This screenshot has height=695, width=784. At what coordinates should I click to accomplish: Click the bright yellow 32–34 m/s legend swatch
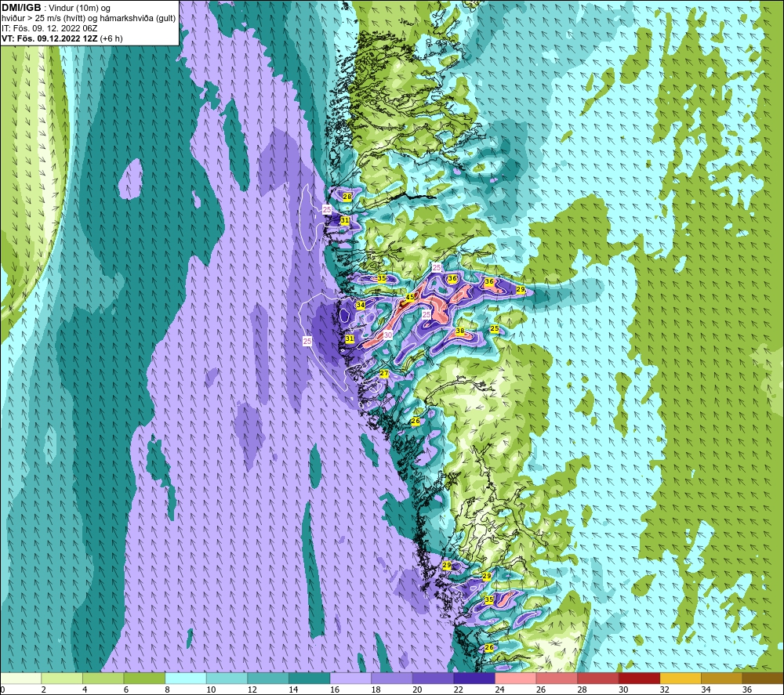point(681,679)
